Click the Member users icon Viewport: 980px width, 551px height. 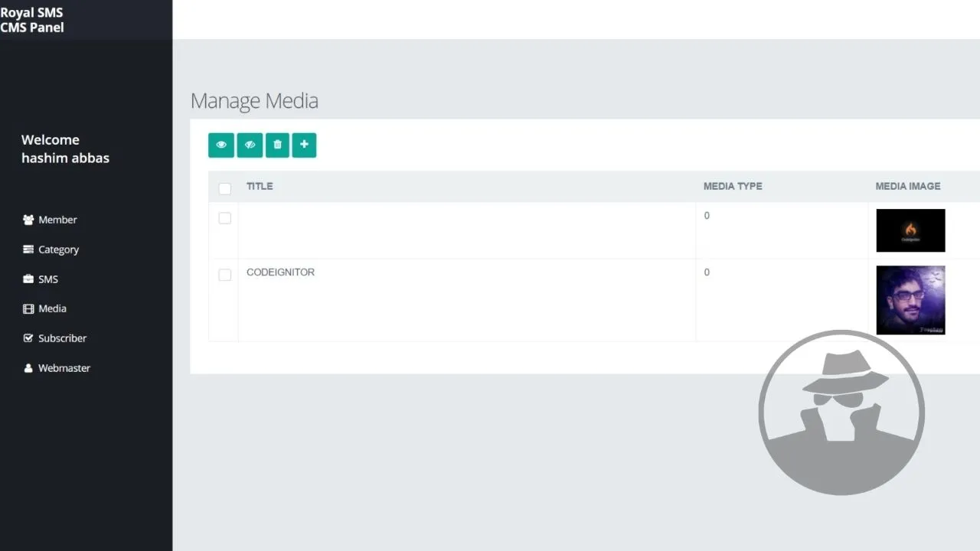(28, 220)
